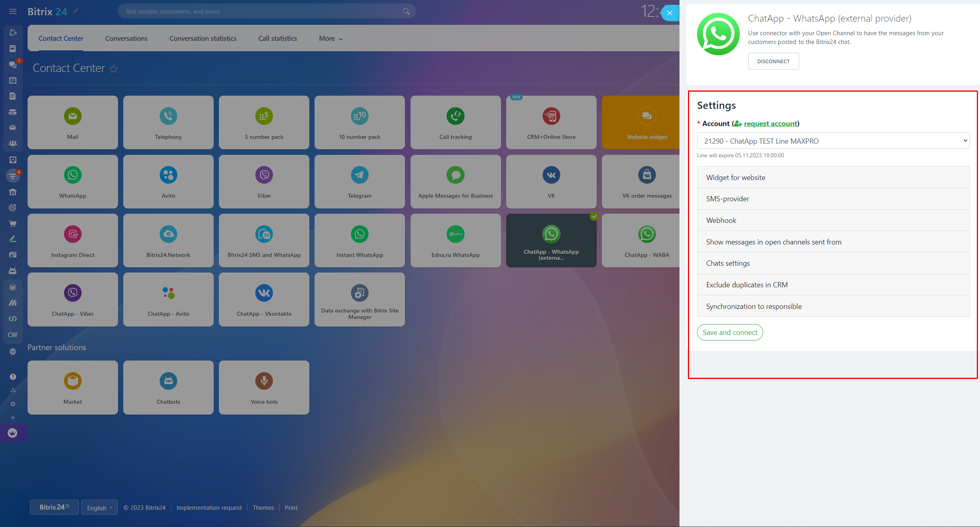Screen dimensions: 980x527
Task: Open the ChatApp - WABA tile
Action: 646,240
